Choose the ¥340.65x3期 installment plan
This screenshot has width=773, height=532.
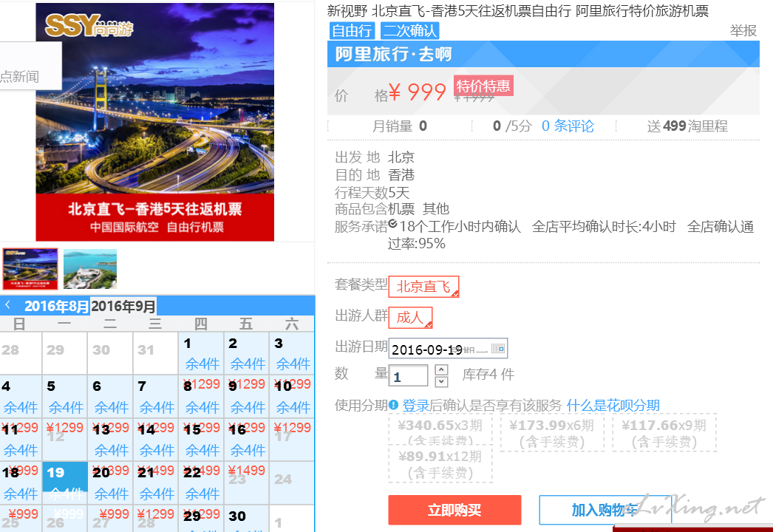click(x=440, y=430)
